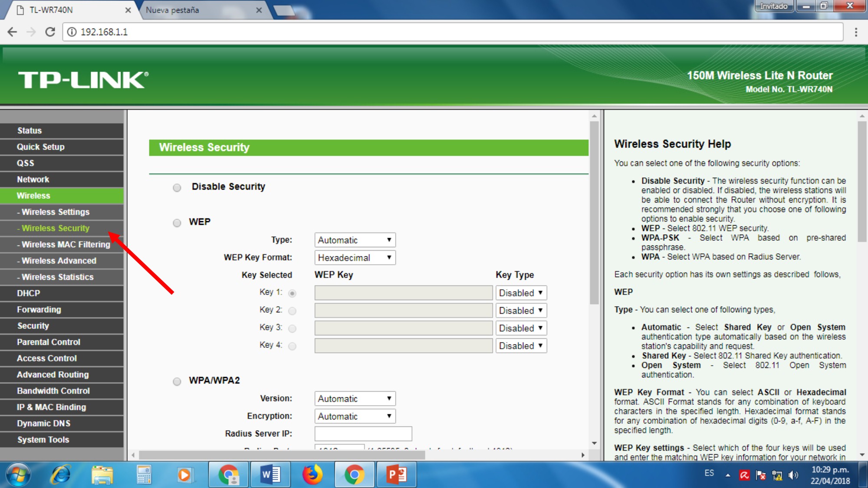Click the volume speaker tray icon
Screen dimensions: 868x488
(x=793, y=475)
